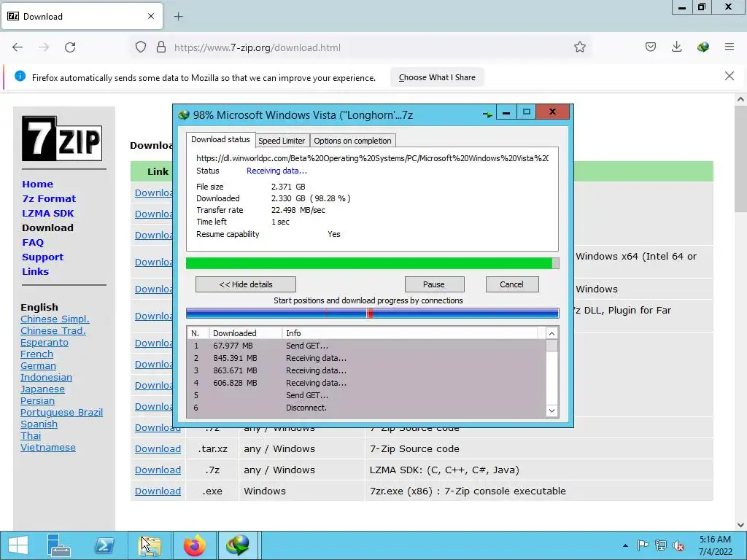Download the LZMA SDK .7z file
This screenshot has width=747, height=560.
158,470
